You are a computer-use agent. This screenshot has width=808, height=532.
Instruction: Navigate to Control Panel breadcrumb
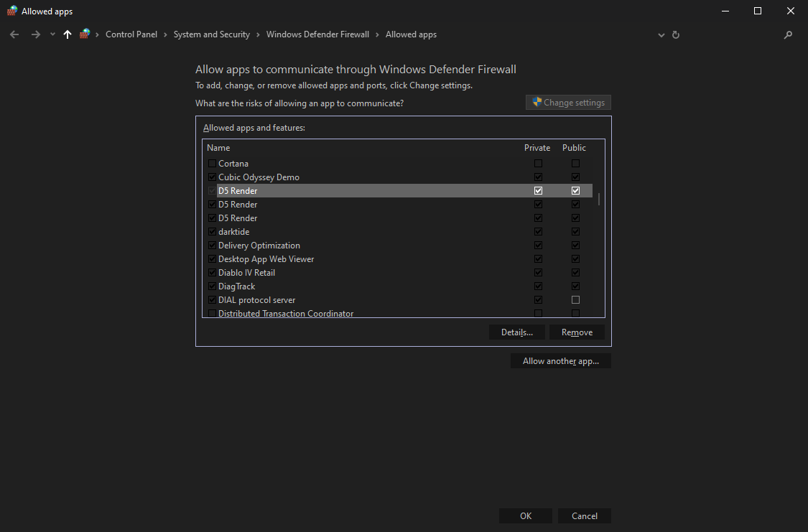(x=131, y=34)
